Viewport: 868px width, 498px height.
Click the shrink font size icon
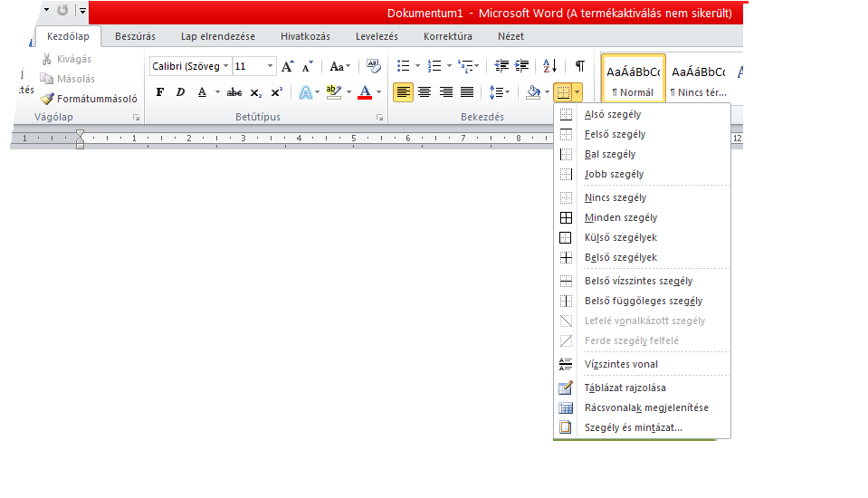pos(307,66)
